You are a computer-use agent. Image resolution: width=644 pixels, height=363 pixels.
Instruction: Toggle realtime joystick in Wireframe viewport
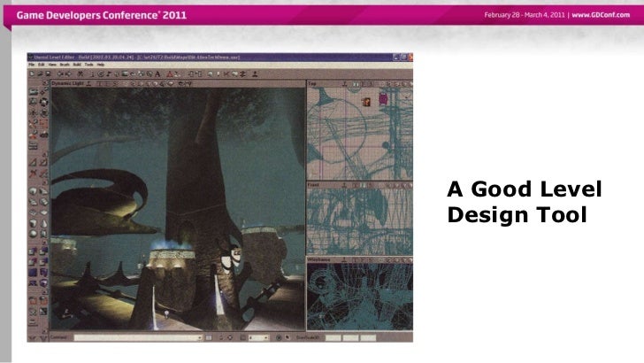point(345,259)
